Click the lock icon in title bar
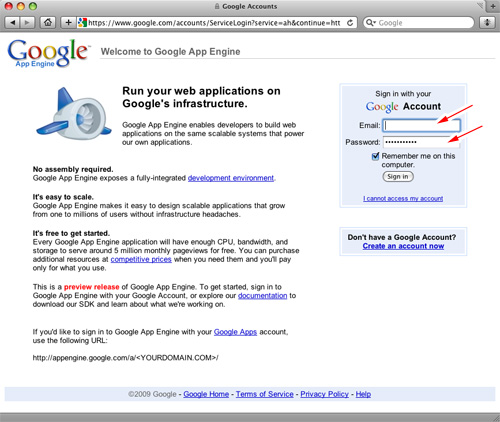 click(x=217, y=6)
